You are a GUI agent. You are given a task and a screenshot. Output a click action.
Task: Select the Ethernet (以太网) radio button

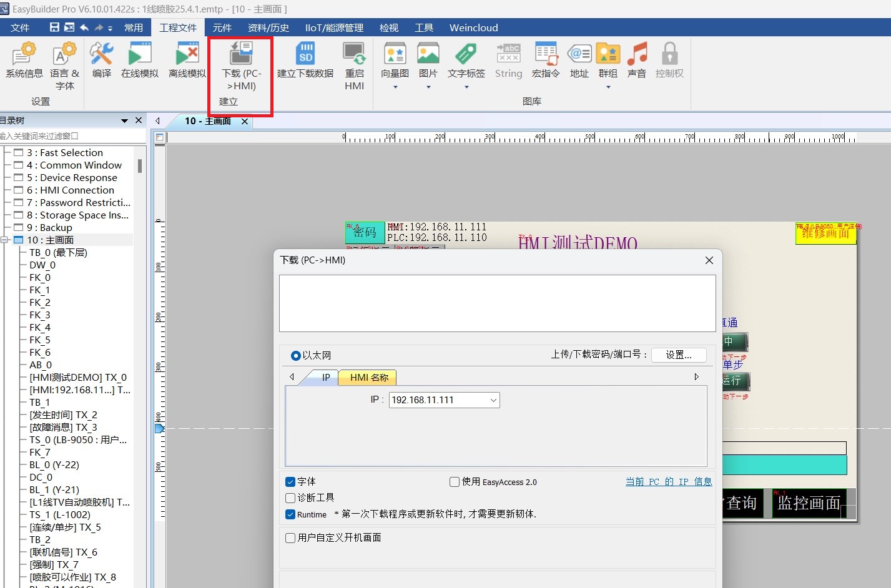coord(296,356)
